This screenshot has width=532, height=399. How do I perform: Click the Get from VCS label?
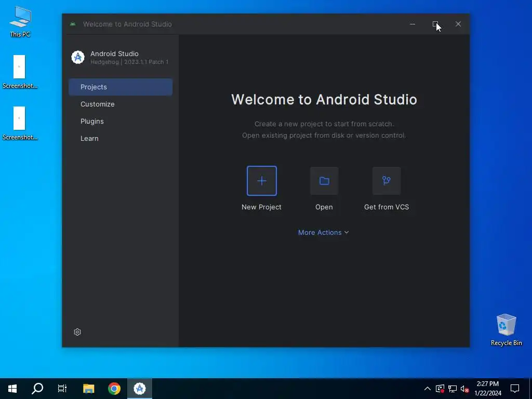click(x=387, y=207)
